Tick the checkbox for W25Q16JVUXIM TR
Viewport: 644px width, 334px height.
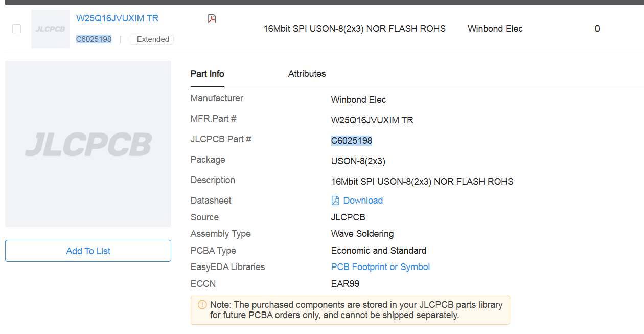tap(16, 29)
